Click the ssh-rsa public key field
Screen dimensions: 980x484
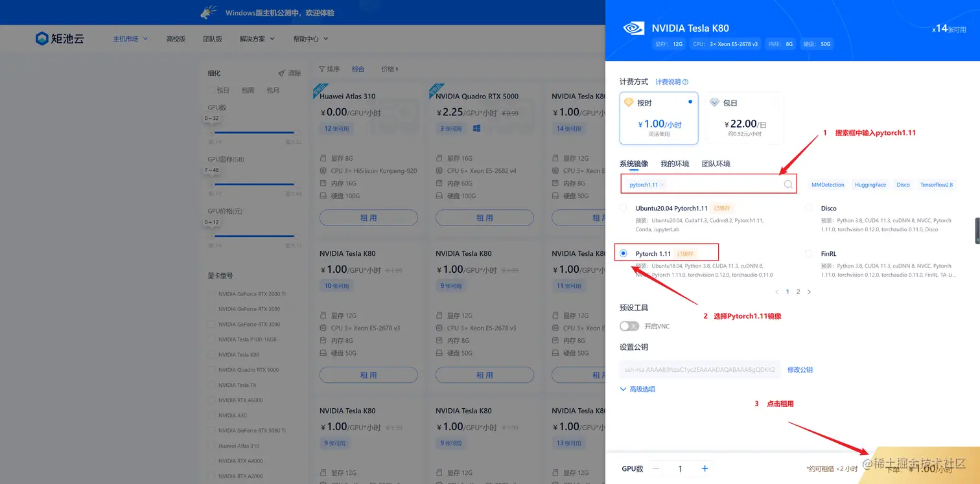point(700,370)
